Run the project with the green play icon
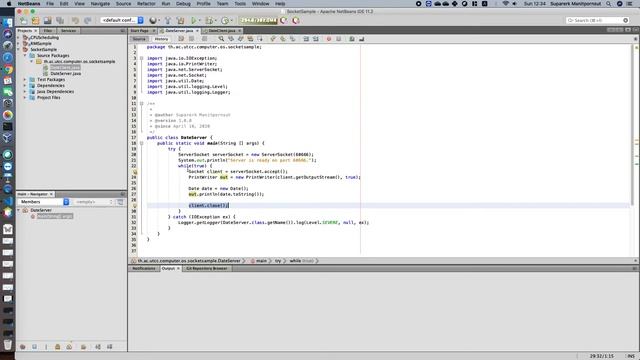This screenshot has height=360, width=640. pos(194,20)
